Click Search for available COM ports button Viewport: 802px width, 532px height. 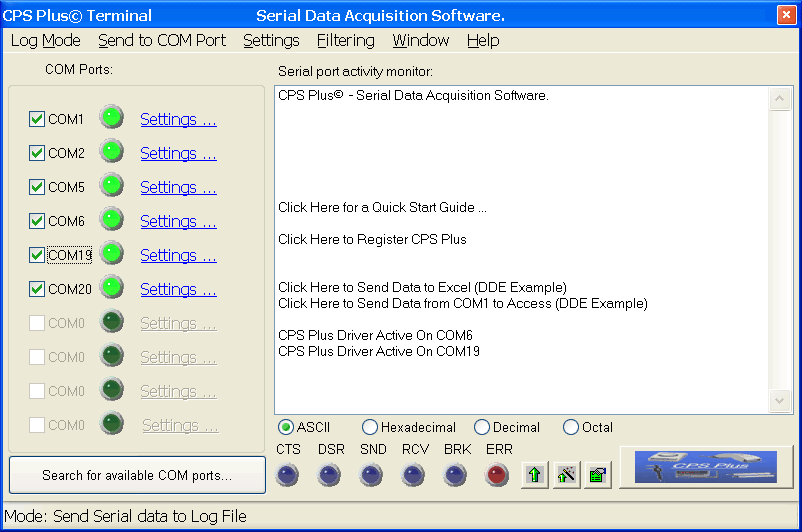coord(138,475)
